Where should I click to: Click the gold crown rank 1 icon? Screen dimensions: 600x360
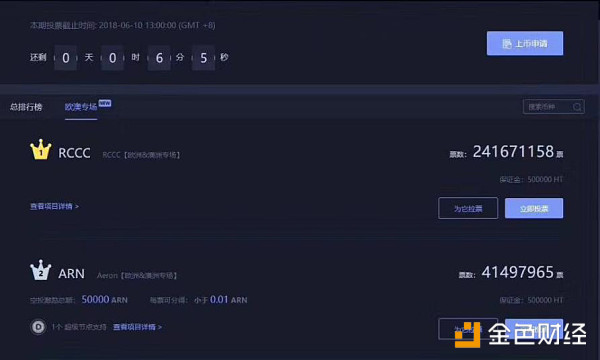41,150
